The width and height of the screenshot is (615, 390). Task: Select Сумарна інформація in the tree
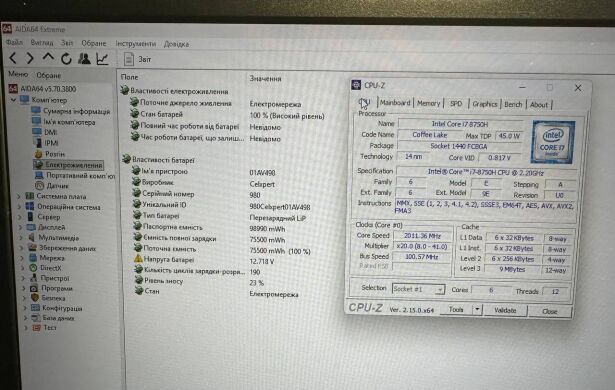76,111
